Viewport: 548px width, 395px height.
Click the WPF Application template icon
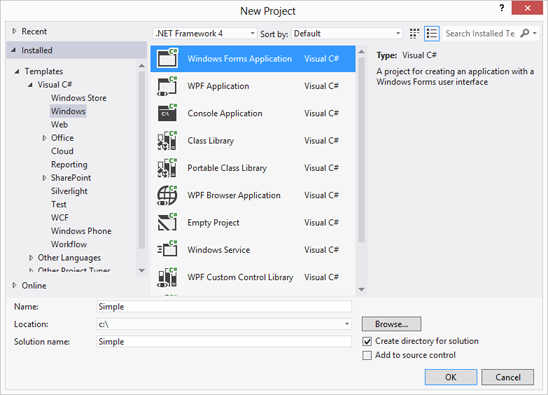click(167, 86)
